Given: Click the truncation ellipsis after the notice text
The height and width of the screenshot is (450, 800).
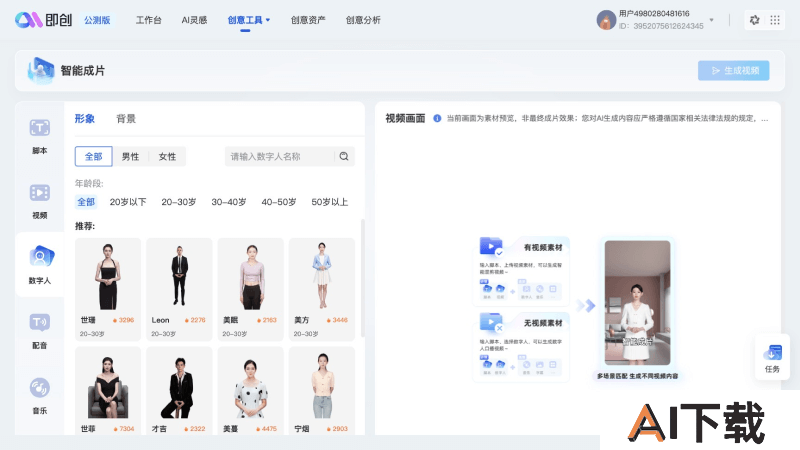Looking at the screenshot, I should pyautogui.click(x=764, y=119).
